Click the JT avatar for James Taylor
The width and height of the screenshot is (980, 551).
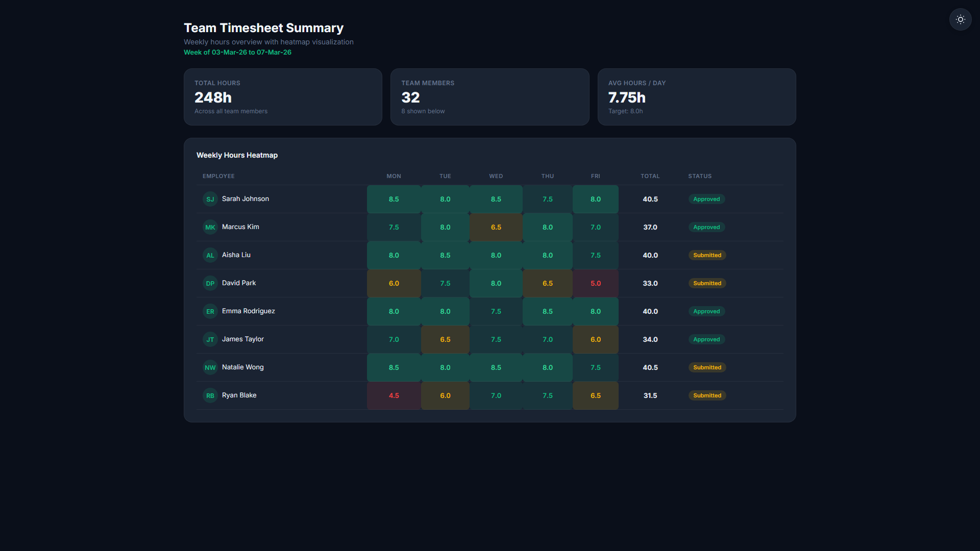210,339
